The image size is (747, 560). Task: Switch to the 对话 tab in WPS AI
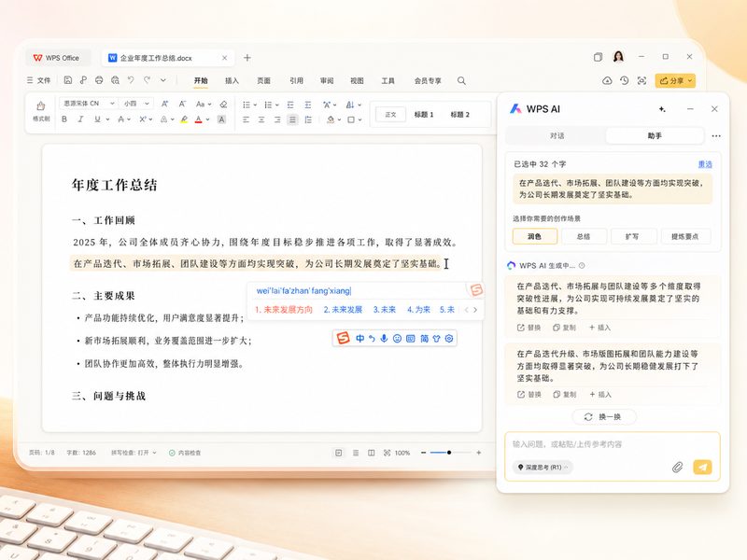pyautogui.click(x=557, y=135)
